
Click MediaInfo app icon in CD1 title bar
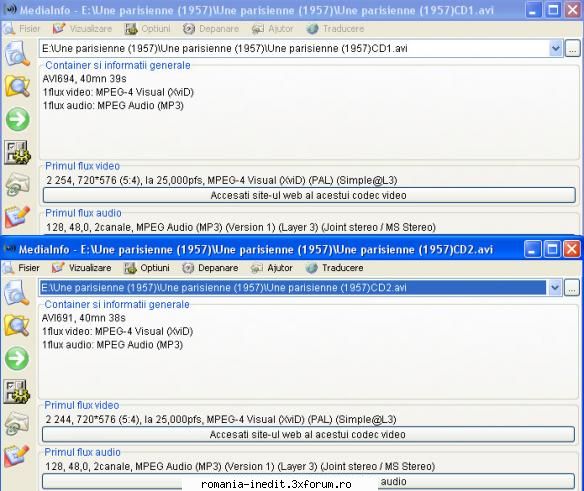click(x=9, y=9)
